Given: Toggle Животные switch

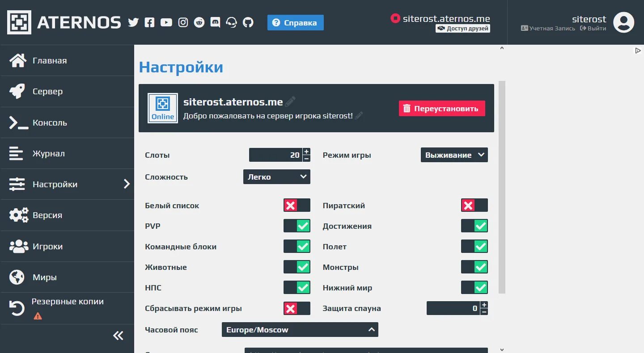Looking at the screenshot, I should (x=297, y=267).
